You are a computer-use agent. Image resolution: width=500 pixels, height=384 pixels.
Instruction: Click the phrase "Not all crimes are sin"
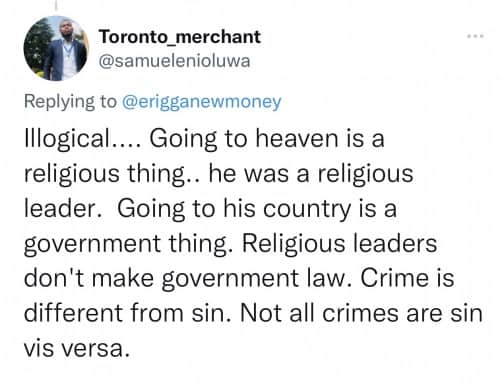[x=361, y=313]
